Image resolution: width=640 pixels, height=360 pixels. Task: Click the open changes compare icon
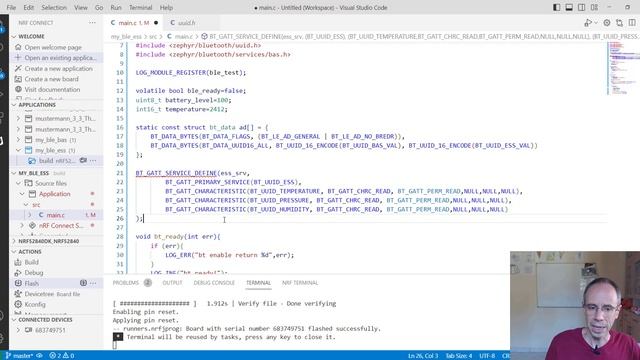[620, 23]
